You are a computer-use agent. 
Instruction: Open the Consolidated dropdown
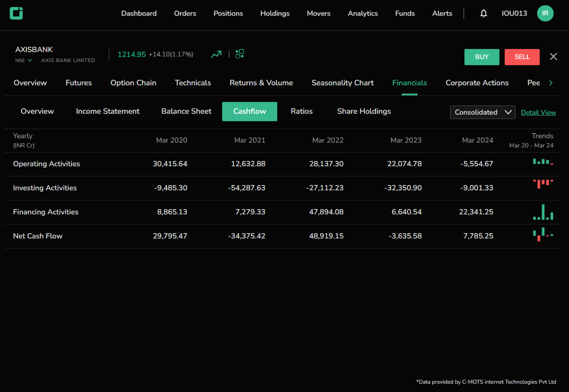(482, 112)
